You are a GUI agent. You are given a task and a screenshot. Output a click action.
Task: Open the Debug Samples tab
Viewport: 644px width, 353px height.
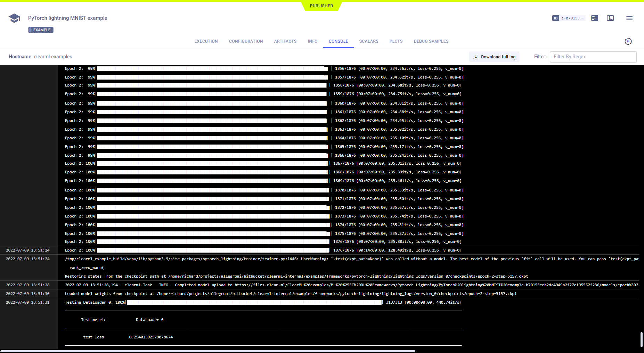pyautogui.click(x=431, y=41)
